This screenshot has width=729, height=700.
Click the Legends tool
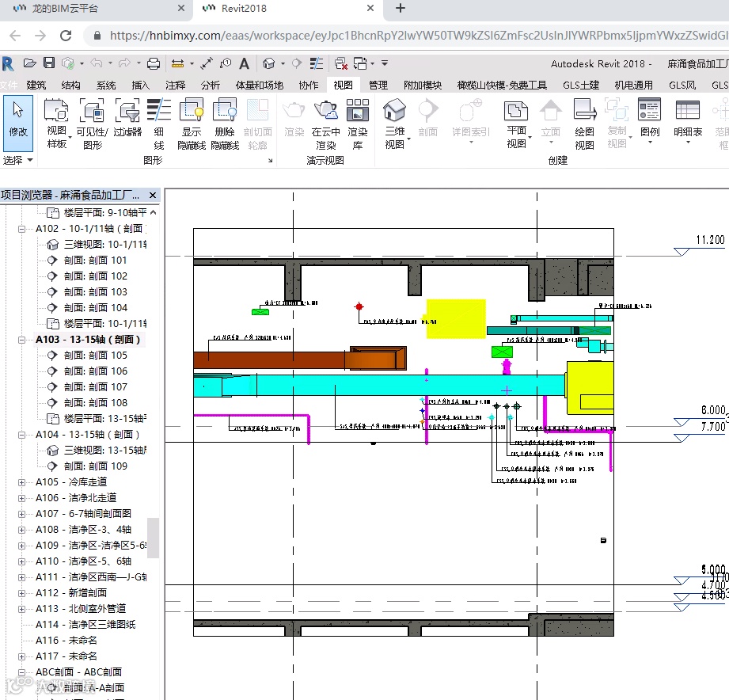pos(650,121)
